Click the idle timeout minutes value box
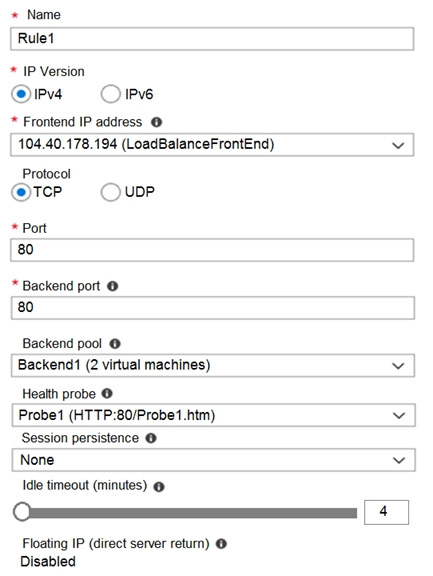The width and height of the screenshot is (433, 576). (x=386, y=512)
